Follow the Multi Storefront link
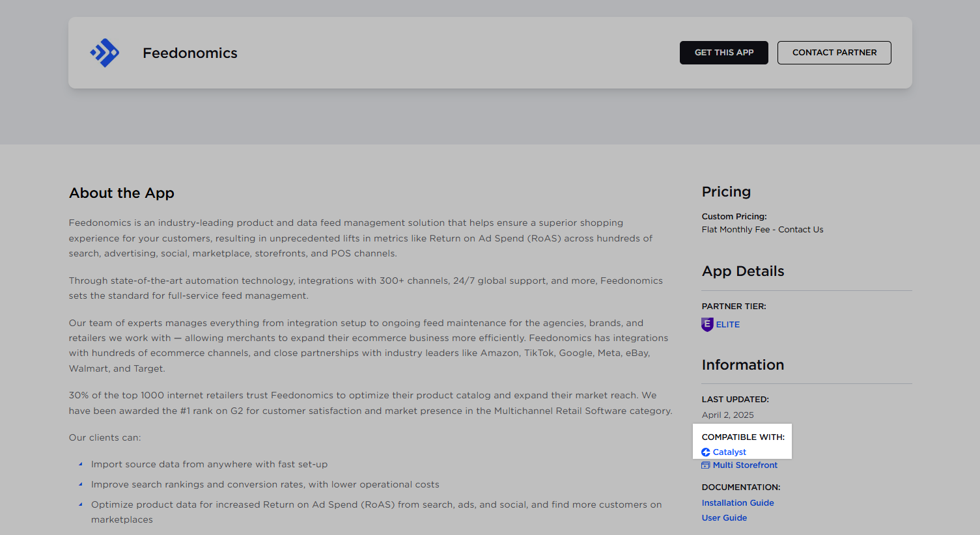The width and height of the screenshot is (980, 535). (x=745, y=465)
